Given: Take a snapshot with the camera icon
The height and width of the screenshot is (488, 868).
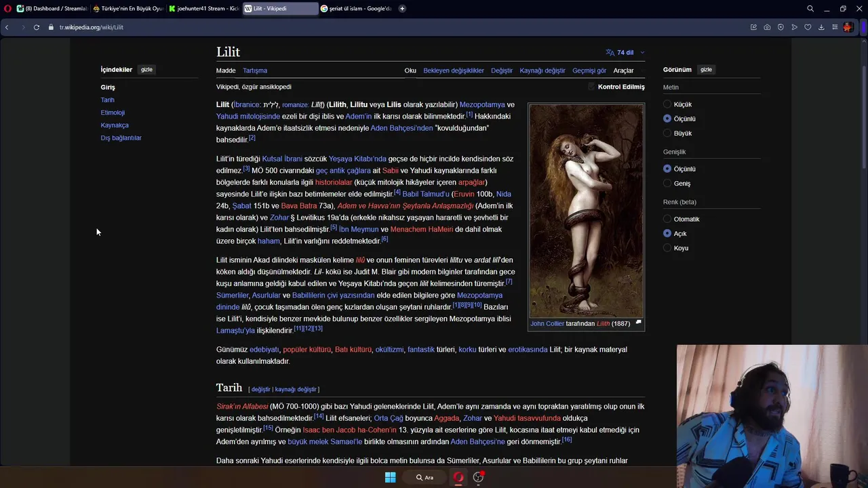Looking at the screenshot, I should click(x=767, y=27).
